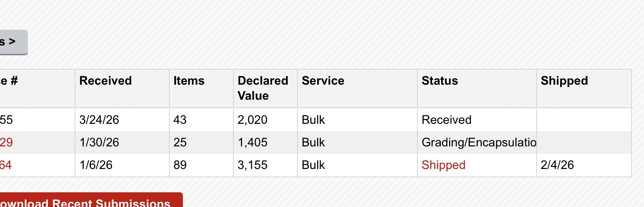
Task: Open the red invoice link ending in 29
Action: coord(6,142)
